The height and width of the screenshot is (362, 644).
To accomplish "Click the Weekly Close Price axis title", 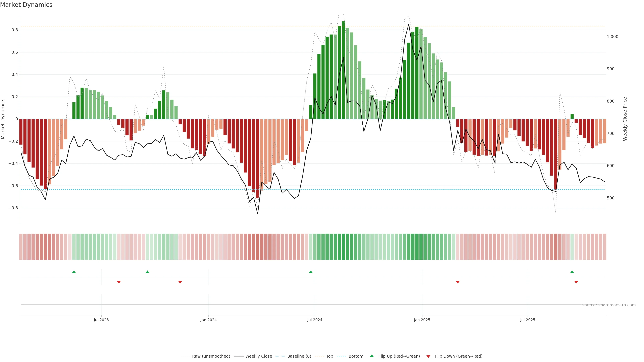I will (625, 119).
